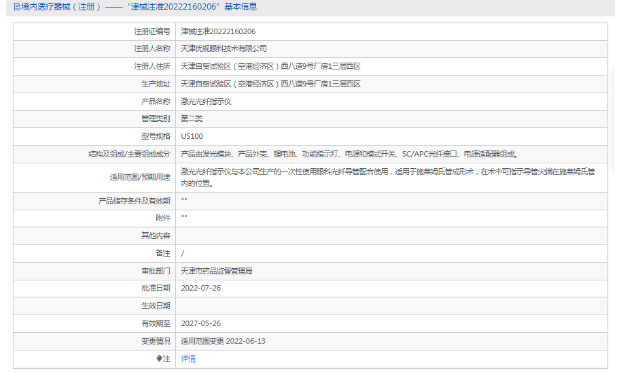Click the 有效期至 label cell

(95, 323)
